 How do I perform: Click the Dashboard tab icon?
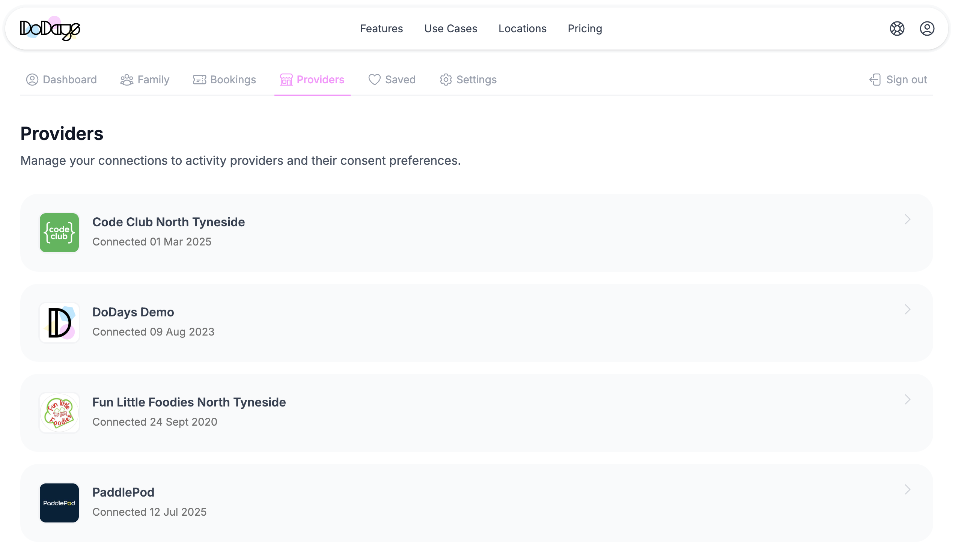click(32, 80)
